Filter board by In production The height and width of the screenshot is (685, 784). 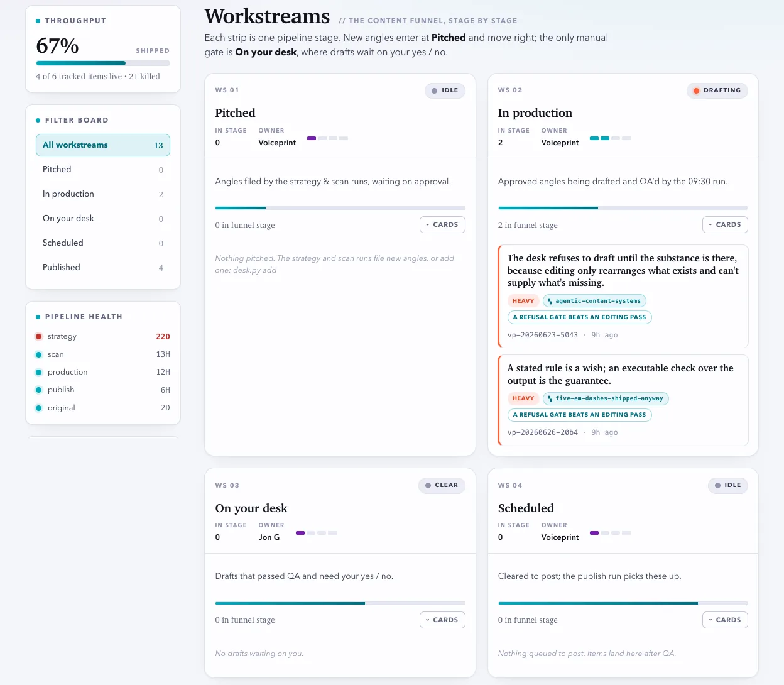click(103, 194)
